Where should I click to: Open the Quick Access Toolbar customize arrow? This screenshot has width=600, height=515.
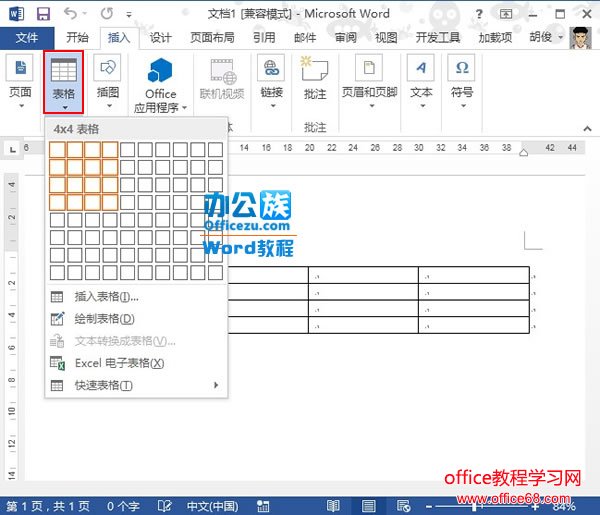[x=129, y=15]
